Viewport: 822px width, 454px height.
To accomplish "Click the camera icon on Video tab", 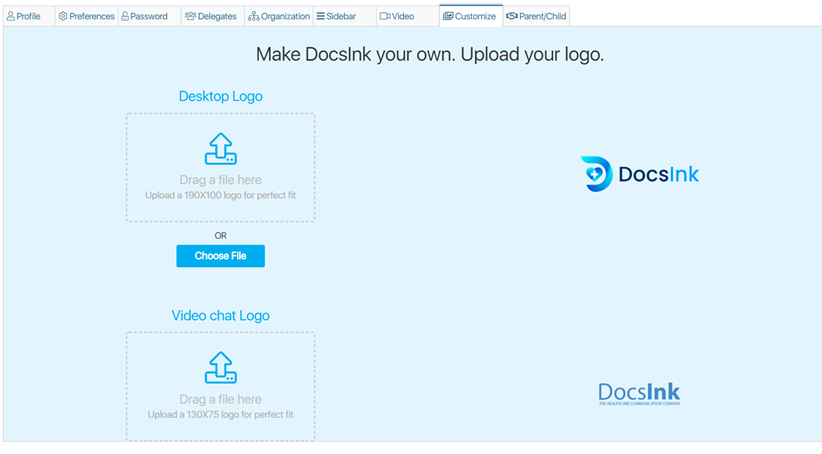I will [x=384, y=17].
